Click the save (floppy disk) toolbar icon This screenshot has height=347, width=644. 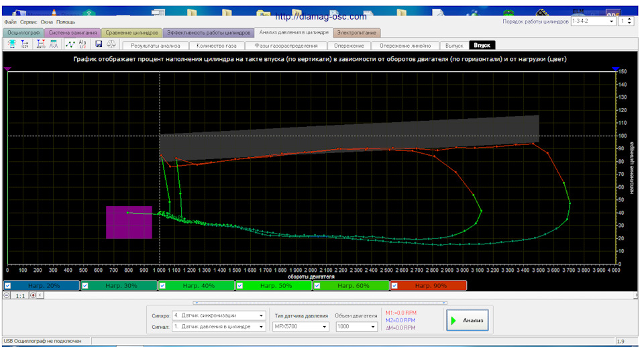(99, 44)
